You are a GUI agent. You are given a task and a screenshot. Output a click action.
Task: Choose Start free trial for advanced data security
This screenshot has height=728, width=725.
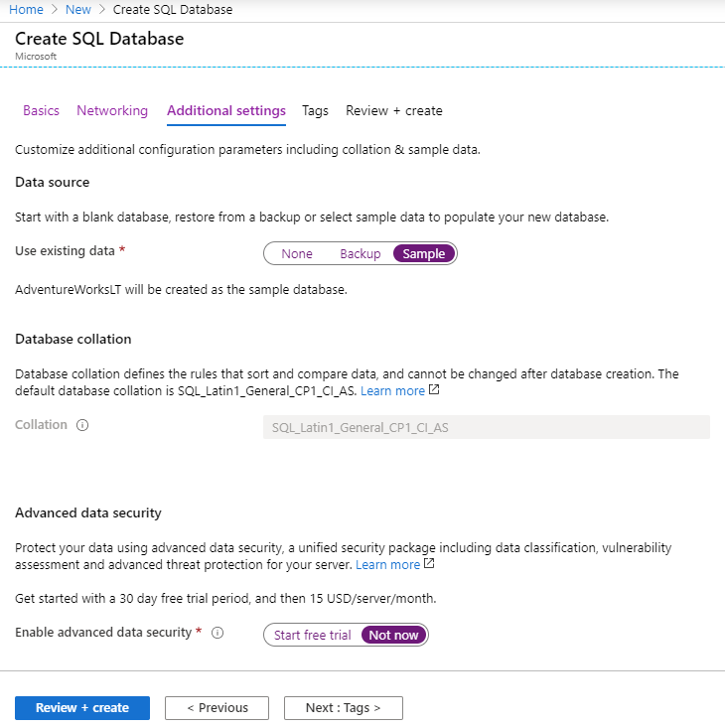313,635
